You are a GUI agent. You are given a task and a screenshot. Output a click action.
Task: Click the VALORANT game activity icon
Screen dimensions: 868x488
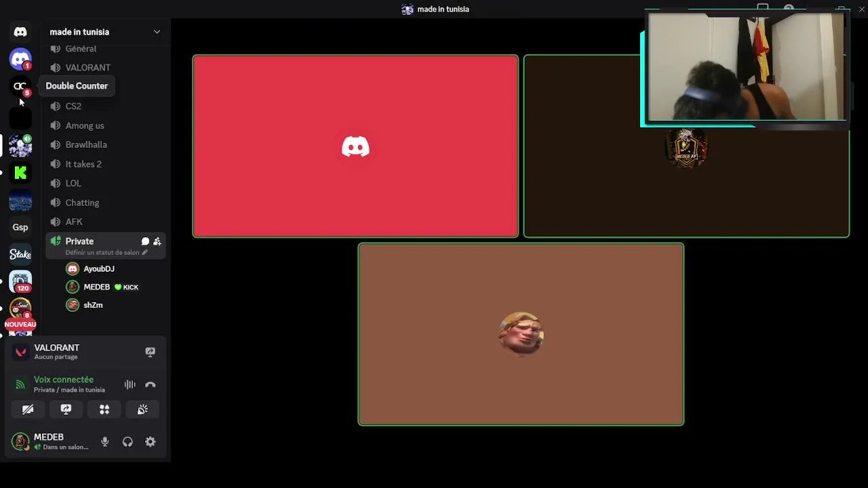coord(21,352)
